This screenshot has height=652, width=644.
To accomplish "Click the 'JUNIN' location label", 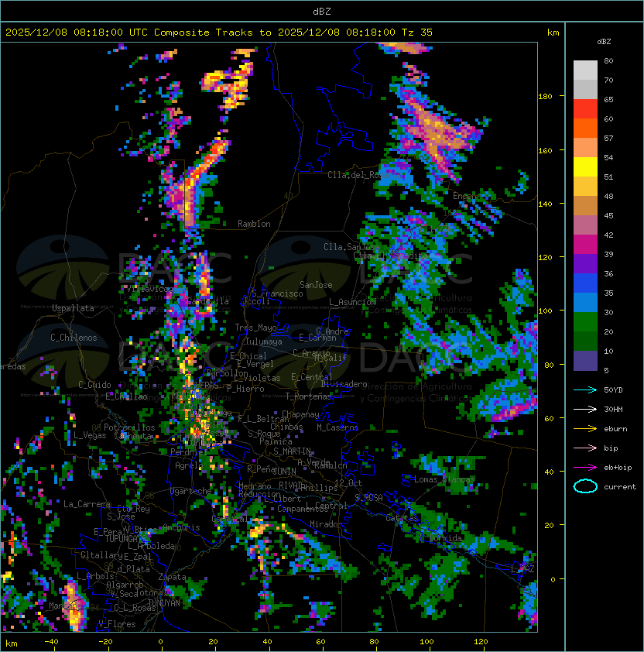I will 285,471.
